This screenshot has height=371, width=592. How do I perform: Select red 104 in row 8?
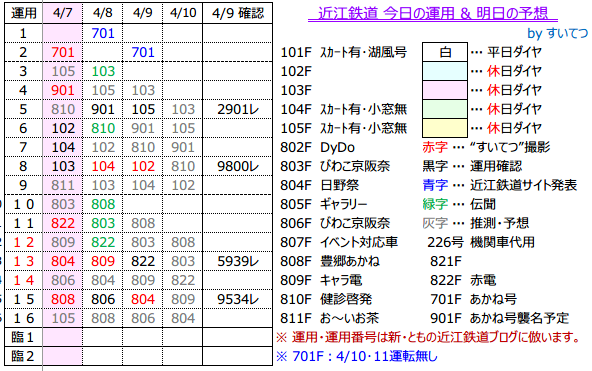(103, 166)
